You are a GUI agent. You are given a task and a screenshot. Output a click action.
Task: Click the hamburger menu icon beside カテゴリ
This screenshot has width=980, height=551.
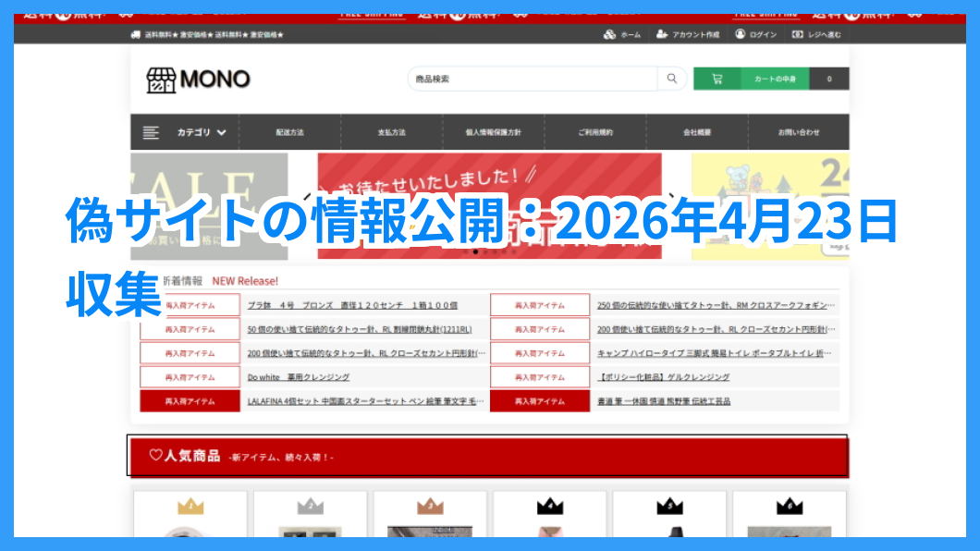(x=151, y=132)
